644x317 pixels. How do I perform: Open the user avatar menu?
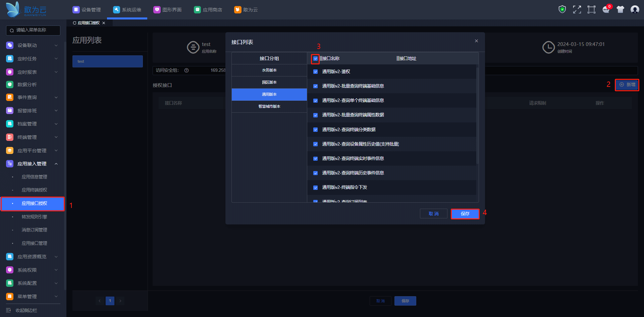(x=635, y=9)
